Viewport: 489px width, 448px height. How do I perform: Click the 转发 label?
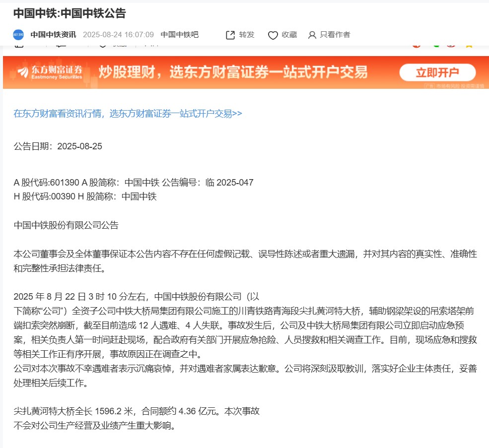(247, 35)
